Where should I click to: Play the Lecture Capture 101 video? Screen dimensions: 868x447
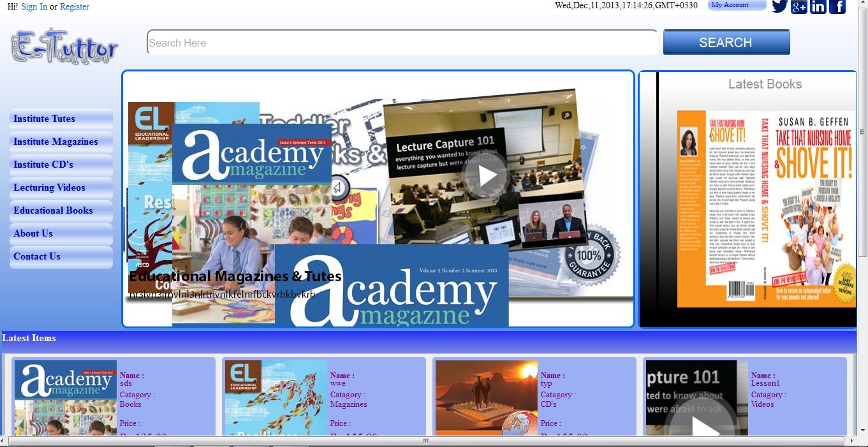pyautogui.click(x=487, y=175)
